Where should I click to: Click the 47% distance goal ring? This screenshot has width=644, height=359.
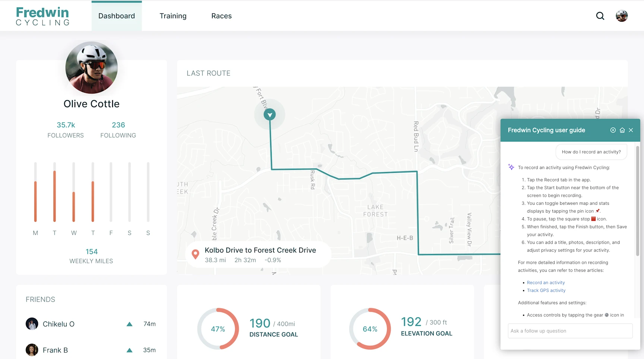218,329
